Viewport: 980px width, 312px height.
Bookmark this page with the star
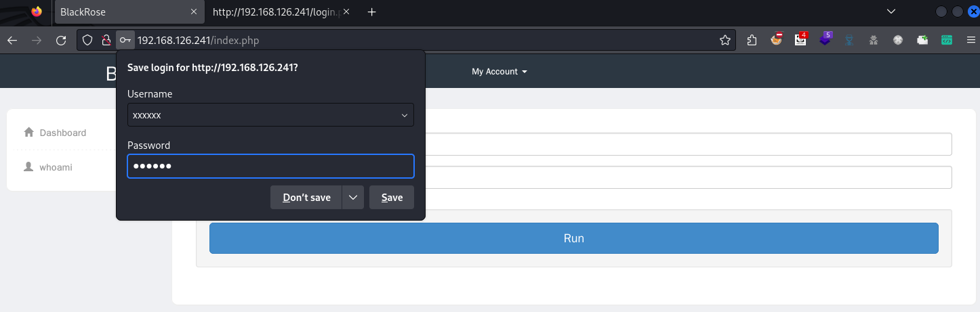(x=725, y=41)
